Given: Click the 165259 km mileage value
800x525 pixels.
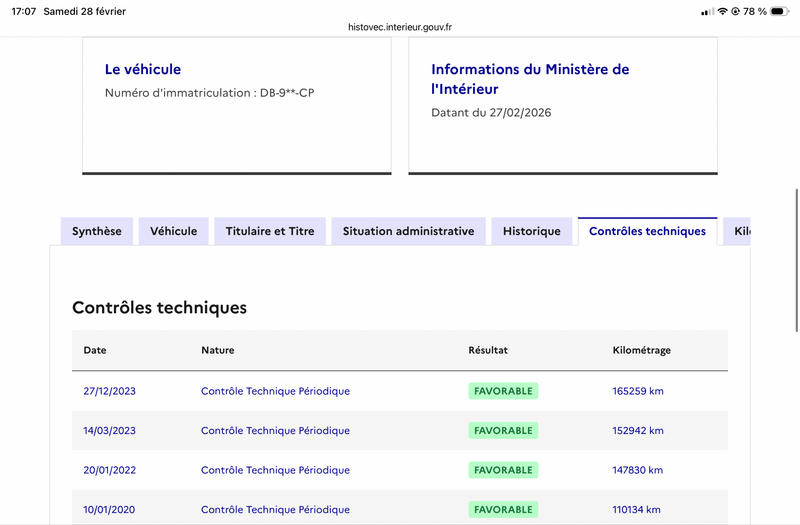Looking at the screenshot, I should point(638,391).
